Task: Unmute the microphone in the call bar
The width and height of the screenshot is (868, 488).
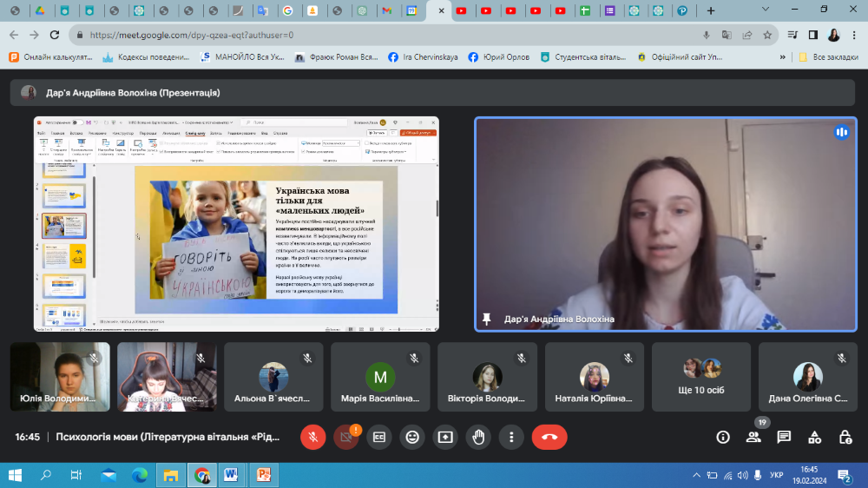Action: [x=313, y=437]
